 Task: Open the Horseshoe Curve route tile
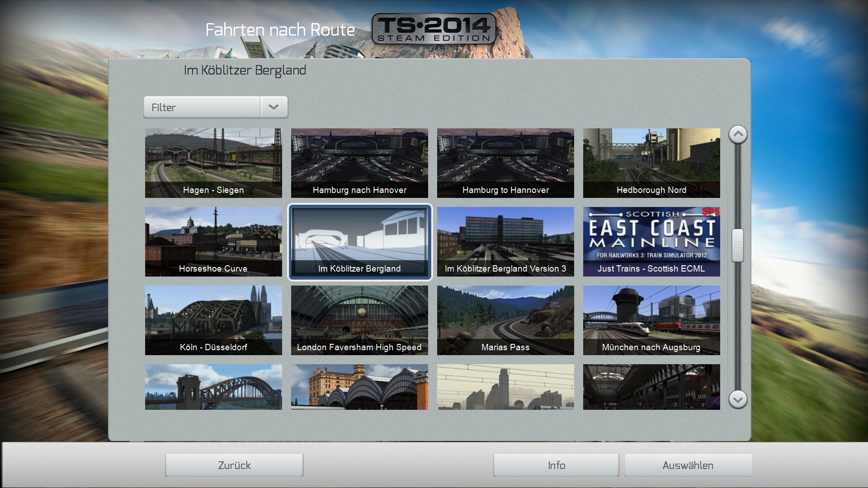pyautogui.click(x=213, y=241)
